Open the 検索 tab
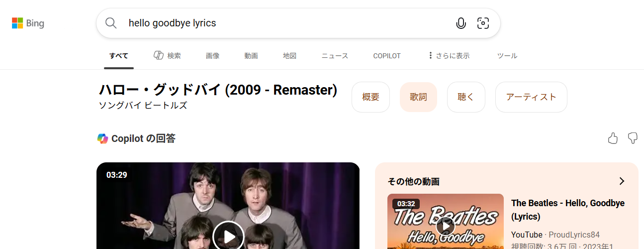Screen dimensions: 644x249 coord(167,56)
